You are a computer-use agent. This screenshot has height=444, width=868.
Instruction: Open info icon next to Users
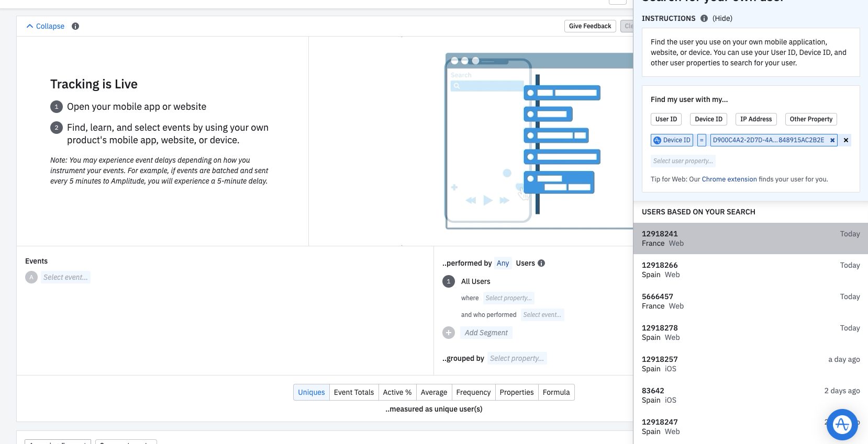(x=541, y=263)
